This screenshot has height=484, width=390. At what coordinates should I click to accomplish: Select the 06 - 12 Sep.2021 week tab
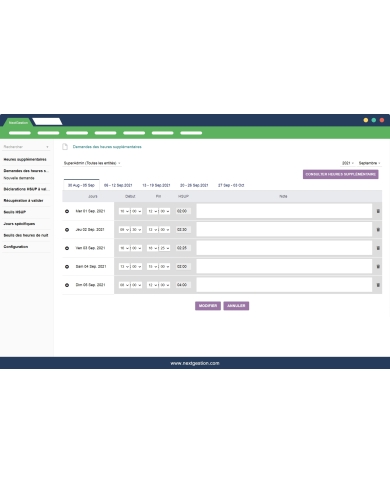point(118,185)
